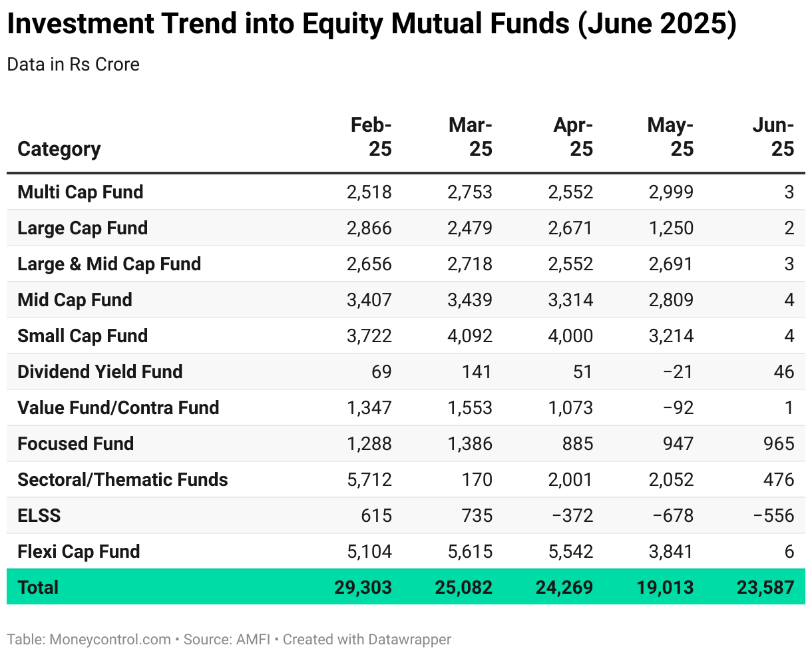Select the Apr-25 column header
This screenshot has width=812, height=655.
[573, 136]
